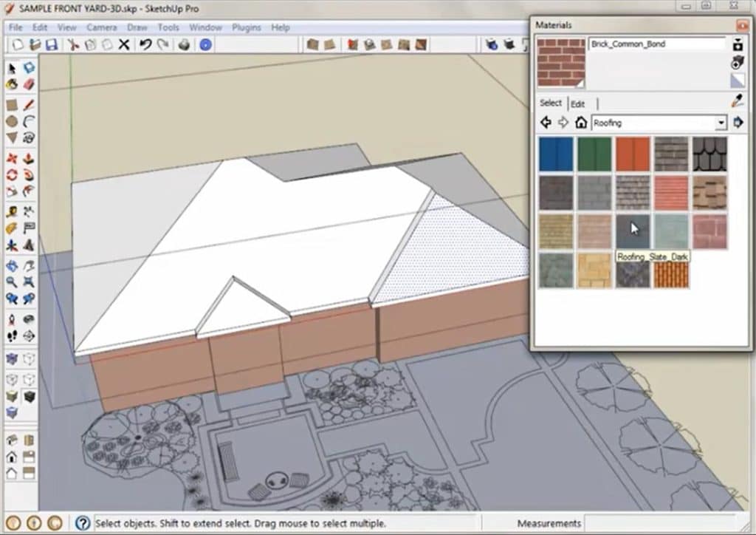756x535 pixels.
Task: Select the blue metal roofing swatch
Action: point(556,154)
